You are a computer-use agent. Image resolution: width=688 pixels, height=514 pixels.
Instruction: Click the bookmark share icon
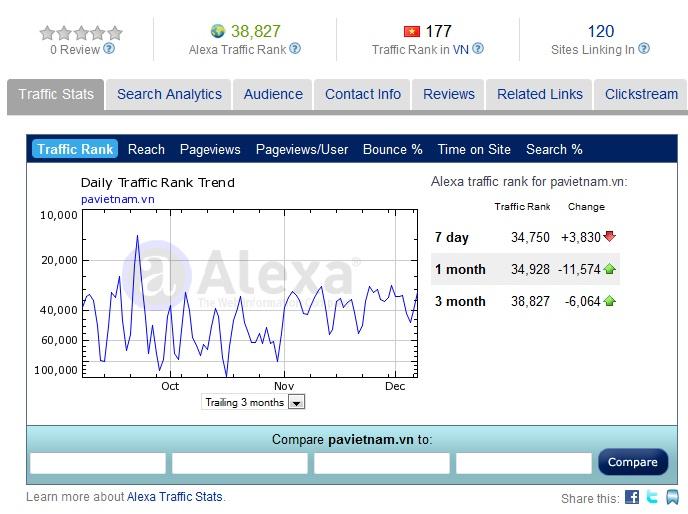[x=672, y=497]
